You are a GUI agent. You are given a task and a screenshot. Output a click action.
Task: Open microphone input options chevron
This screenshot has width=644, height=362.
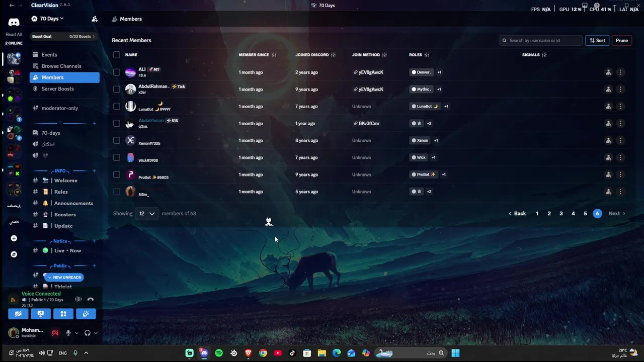pyautogui.click(x=76, y=333)
